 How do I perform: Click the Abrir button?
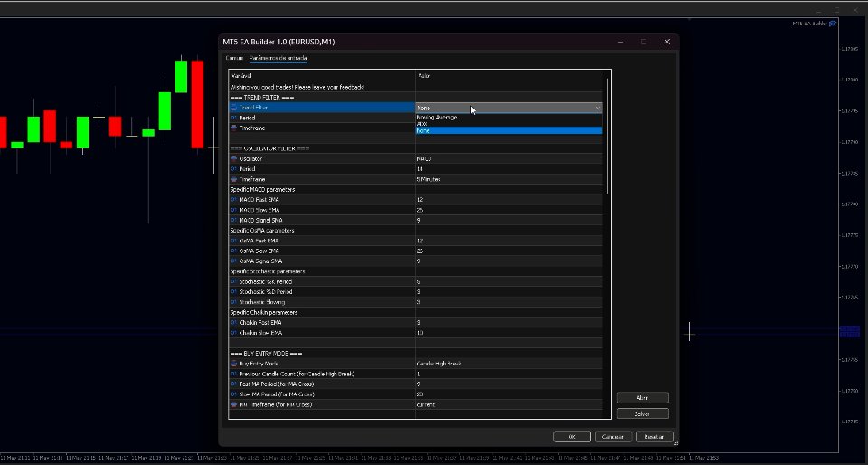pyautogui.click(x=642, y=398)
